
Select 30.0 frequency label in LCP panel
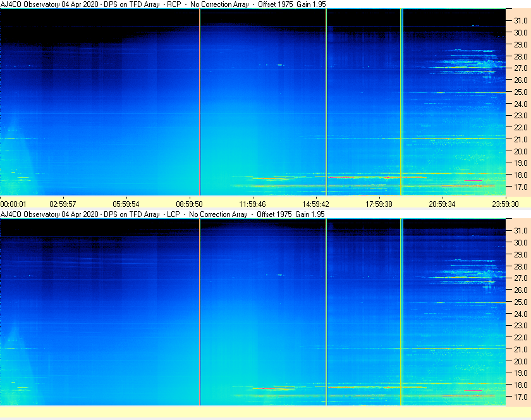(x=521, y=242)
